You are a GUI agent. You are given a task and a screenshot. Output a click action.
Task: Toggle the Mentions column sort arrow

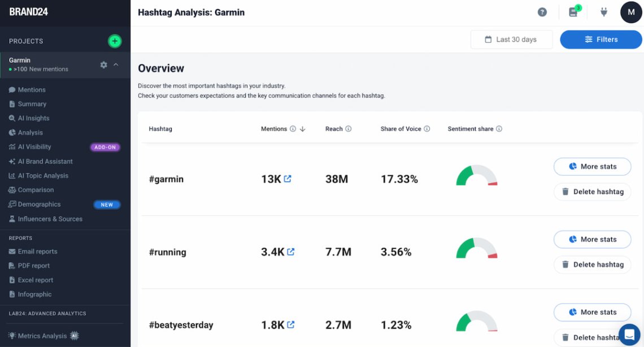coord(302,128)
